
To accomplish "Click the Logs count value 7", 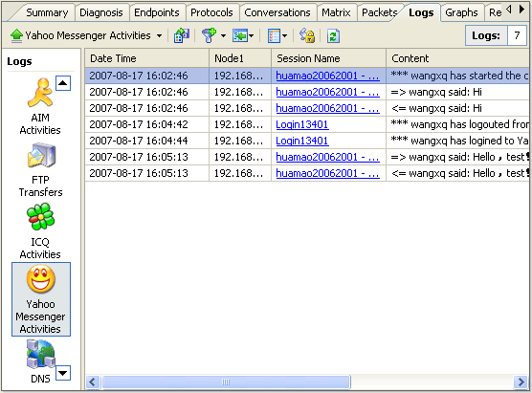I will tap(517, 35).
